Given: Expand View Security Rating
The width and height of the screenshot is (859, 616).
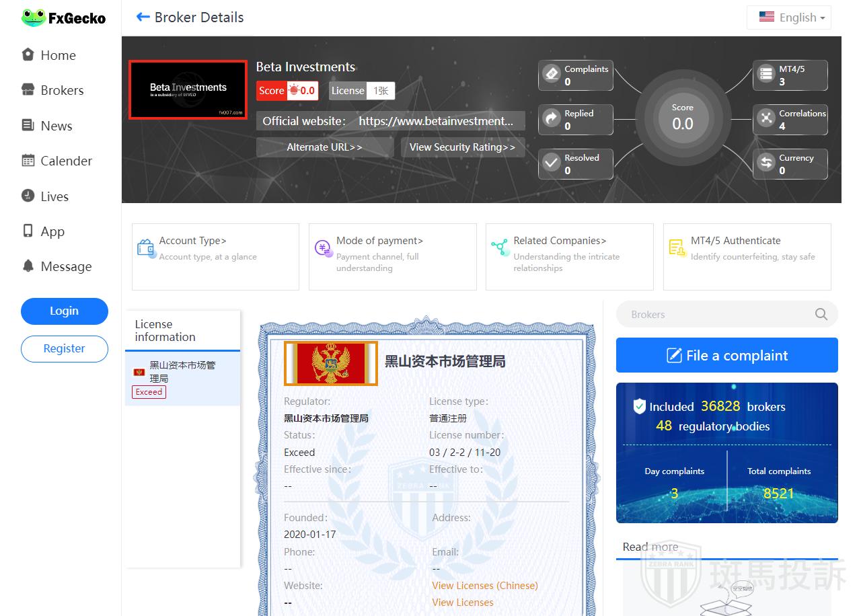Looking at the screenshot, I should click(462, 147).
